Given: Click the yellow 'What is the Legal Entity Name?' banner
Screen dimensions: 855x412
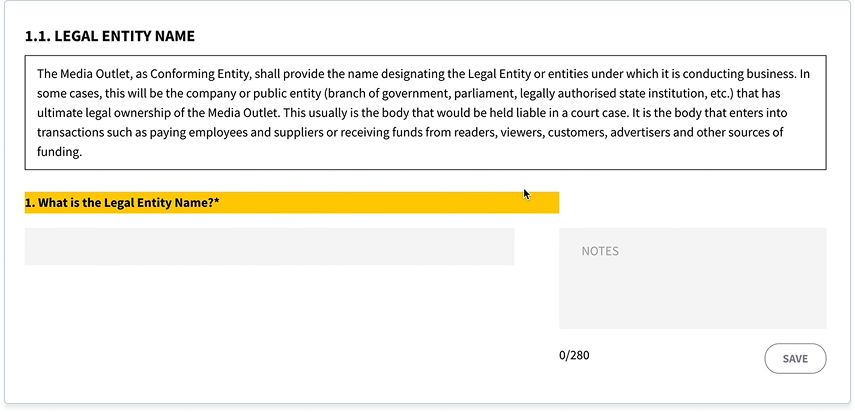Looking at the screenshot, I should [x=292, y=203].
